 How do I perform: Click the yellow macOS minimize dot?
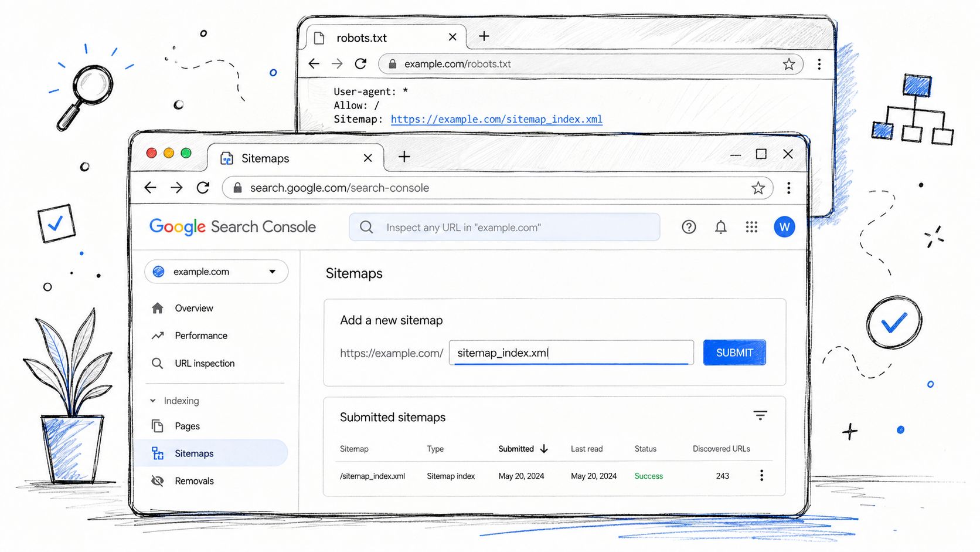click(x=169, y=153)
